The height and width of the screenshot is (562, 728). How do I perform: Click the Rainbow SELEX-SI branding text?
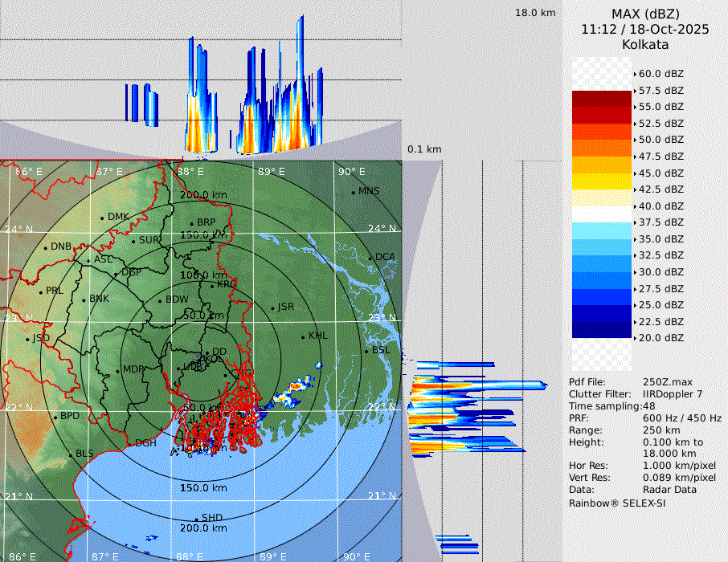coord(617,503)
